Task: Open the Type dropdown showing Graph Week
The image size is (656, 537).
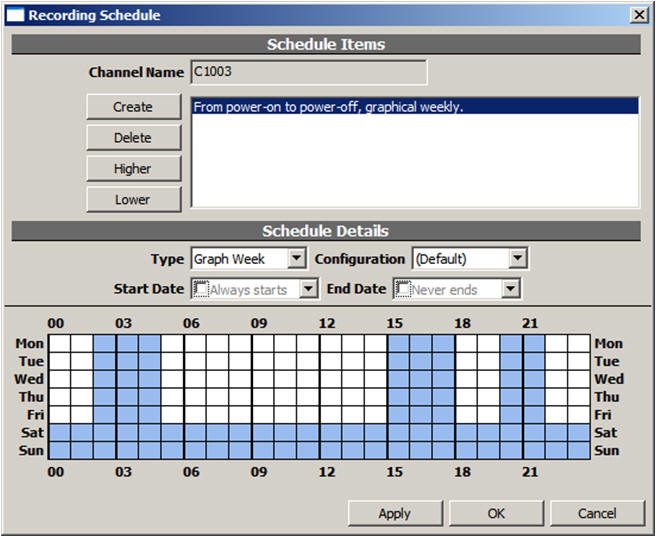Action: 296,259
